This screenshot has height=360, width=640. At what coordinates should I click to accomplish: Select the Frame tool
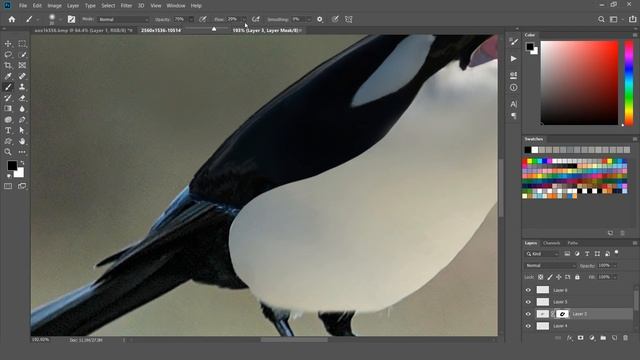click(x=22, y=65)
